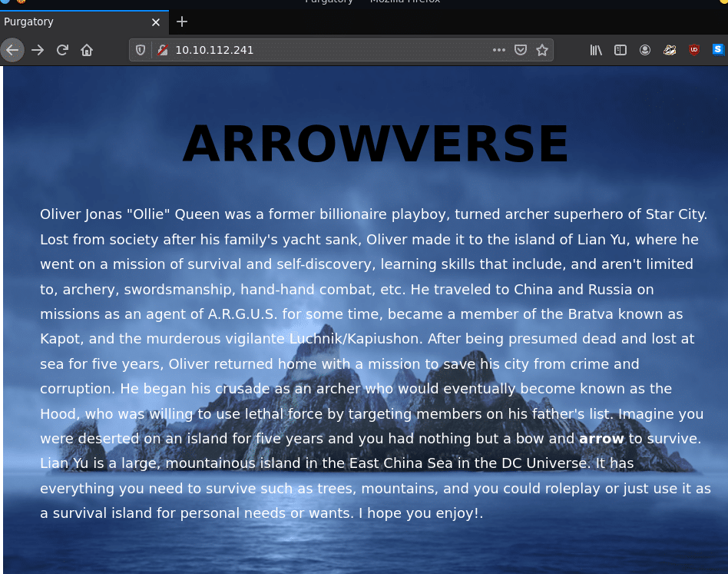Open page actions three-dot menu

(x=498, y=50)
